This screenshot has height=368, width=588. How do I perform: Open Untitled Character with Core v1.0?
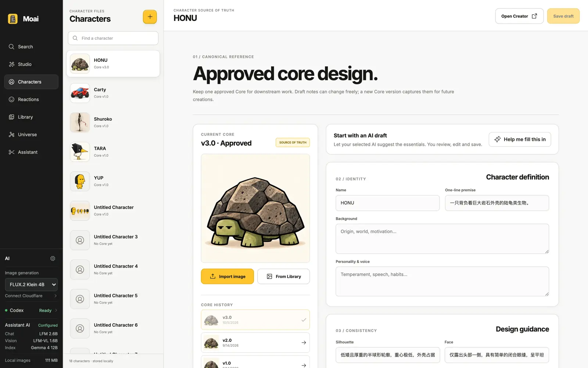point(113,211)
